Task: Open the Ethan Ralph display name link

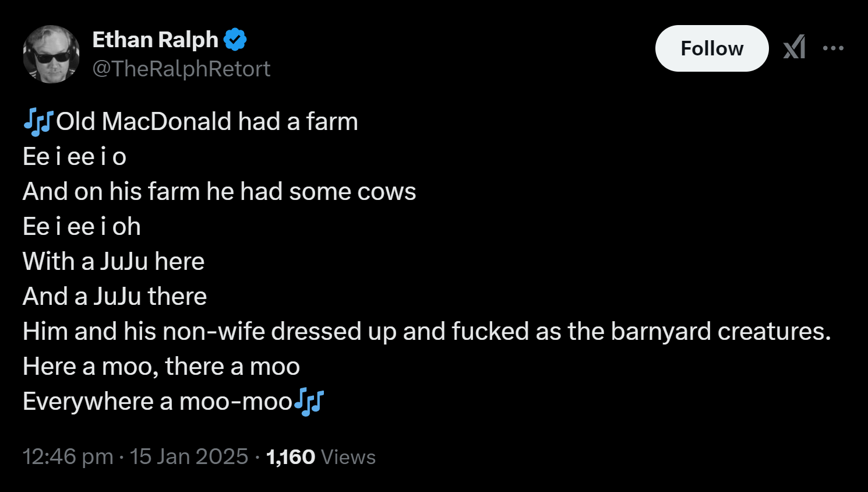Action: (x=155, y=40)
